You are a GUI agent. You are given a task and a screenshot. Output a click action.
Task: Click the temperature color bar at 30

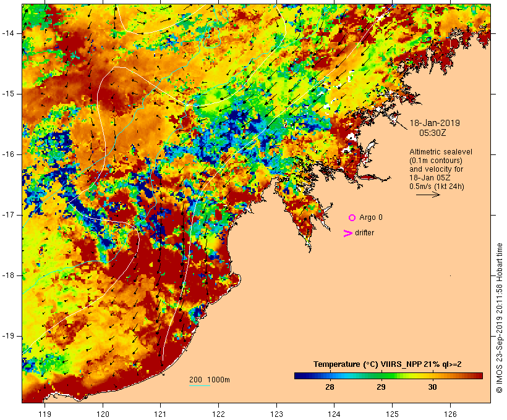click(433, 376)
